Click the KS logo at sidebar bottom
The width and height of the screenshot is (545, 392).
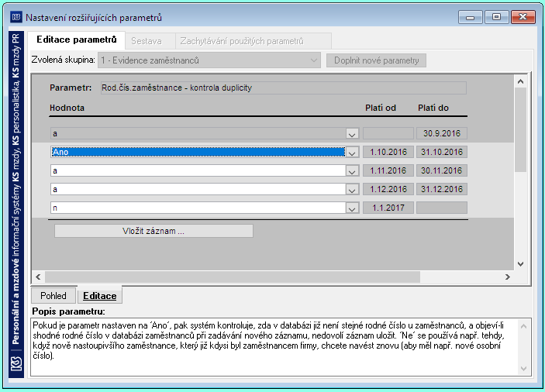pos(16,365)
